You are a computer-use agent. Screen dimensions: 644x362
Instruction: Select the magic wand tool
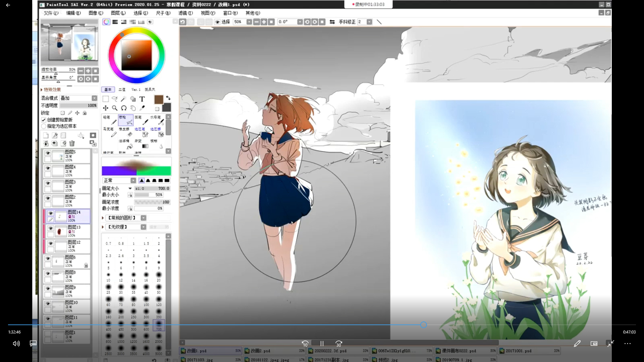tap(124, 99)
